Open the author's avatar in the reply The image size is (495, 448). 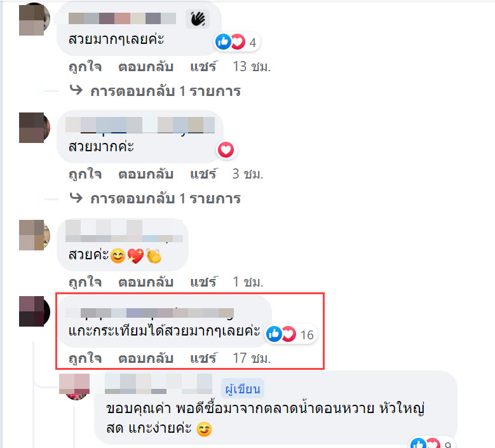(x=74, y=387)
